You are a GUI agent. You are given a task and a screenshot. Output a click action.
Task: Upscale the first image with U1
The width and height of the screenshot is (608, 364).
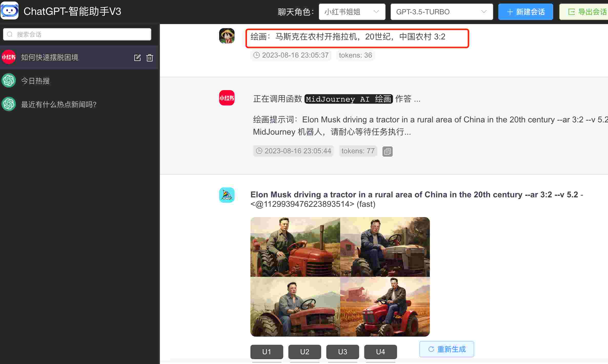point(267,352)
